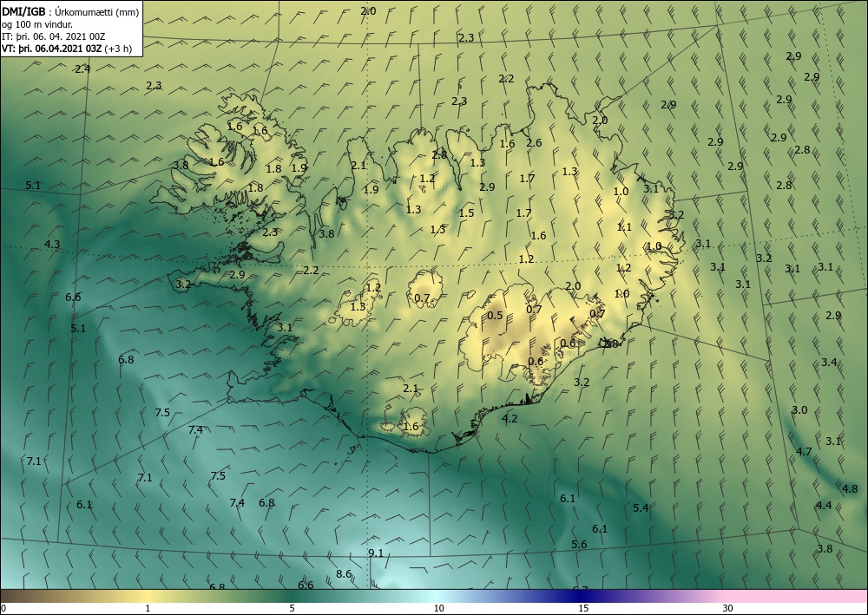Click the 2.6 value on the map
This screenshot has width=868, height=615.
(x=534, y=142)
